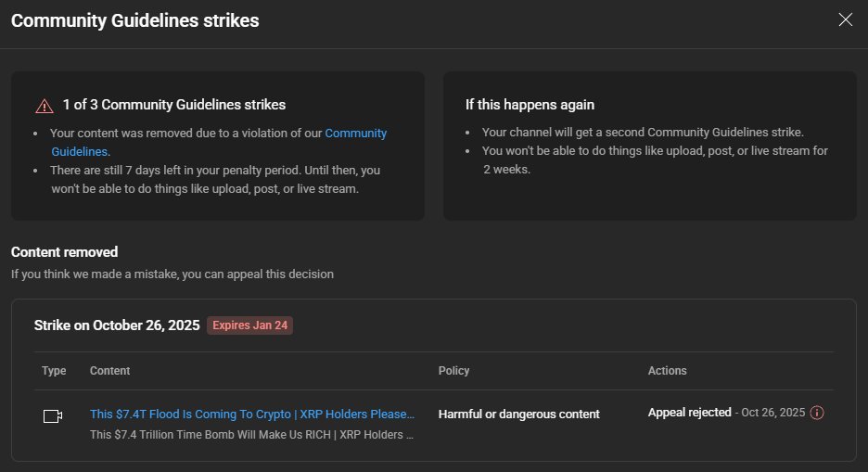This screenshot has height=472, width=868.
Task: Click the $7.4 Trillion Time Bomb description text
Action: (x=252, y=435)
